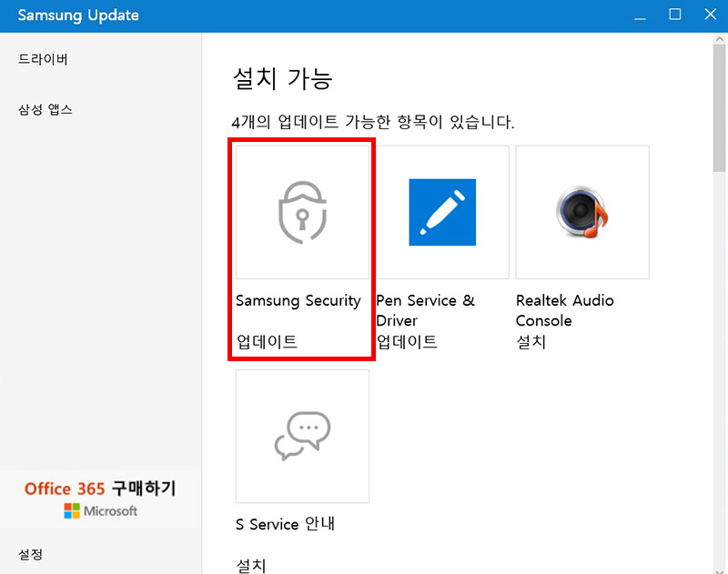
Task: Click 업데이트 under Pen Service & Driver
Action: pyautogui.click(x=407, y=342)
